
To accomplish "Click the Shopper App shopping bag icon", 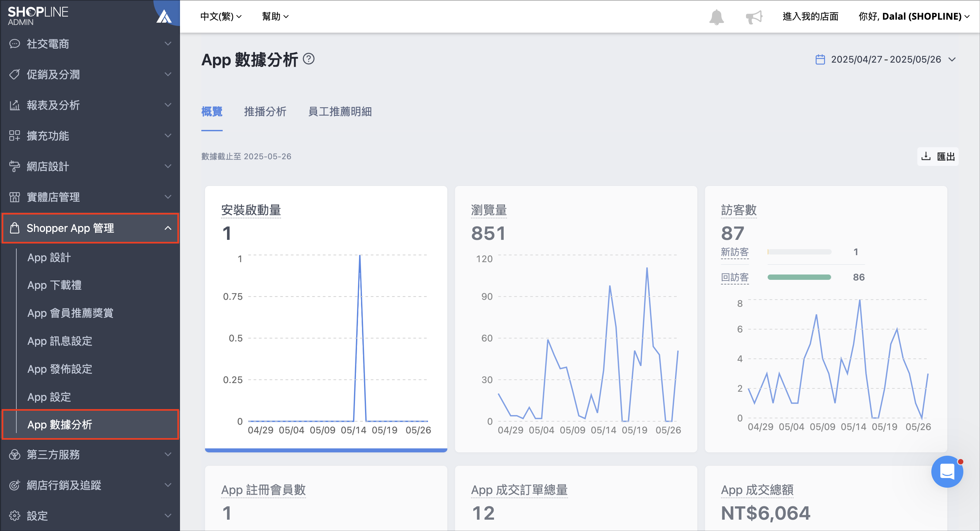I will [x=14, y=228].
